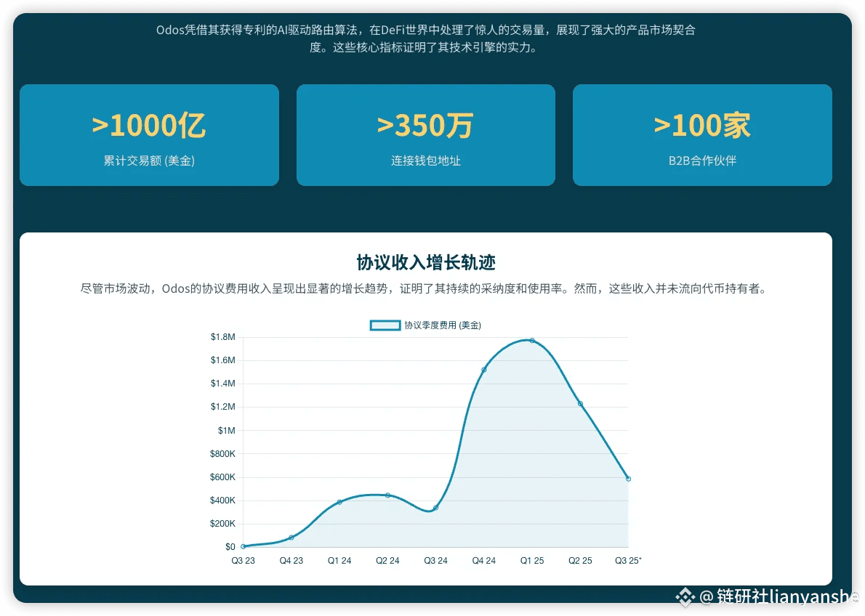Open the >1000亿 累计交易额 card
Image resolution: width=865 pixels, height=616 pixels.
pos(150,135)
